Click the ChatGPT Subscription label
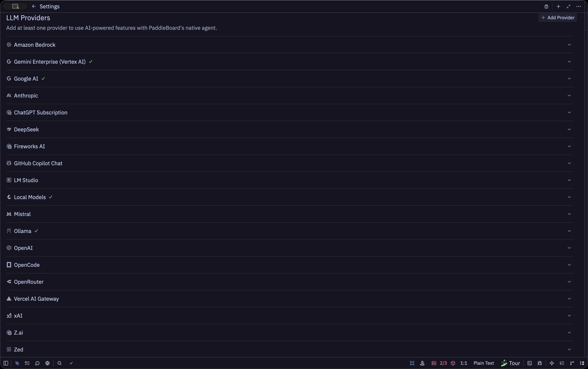 (41, 112)
